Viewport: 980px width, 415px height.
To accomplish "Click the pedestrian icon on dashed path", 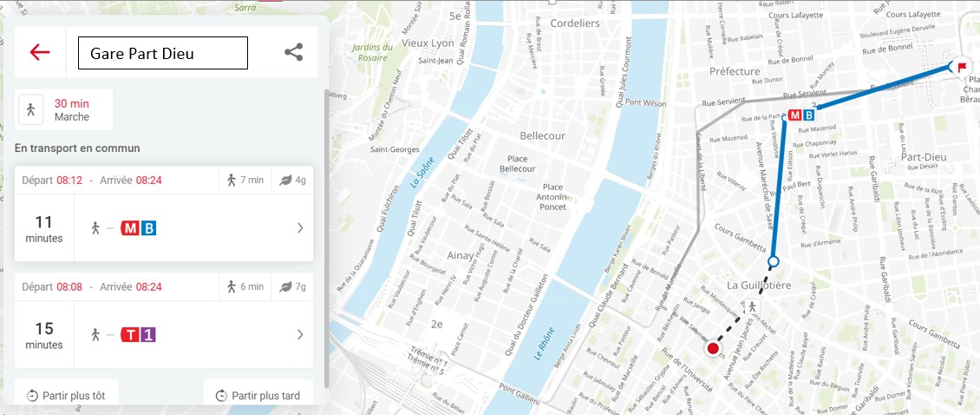I will coord(753,306).
